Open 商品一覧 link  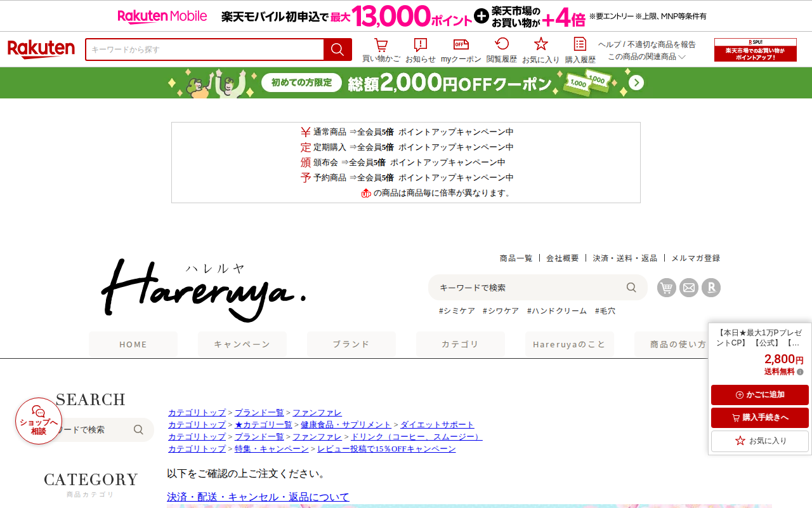coord(516,258)
